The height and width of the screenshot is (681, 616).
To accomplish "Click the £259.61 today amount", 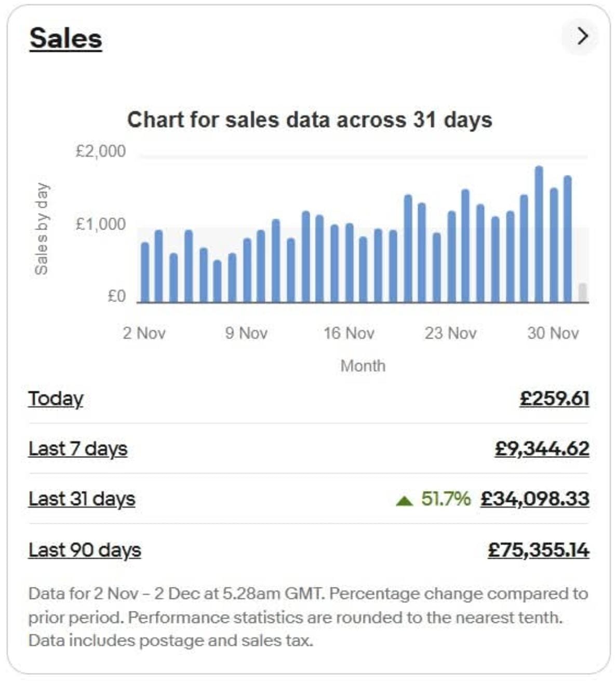I will pos(554,399).
